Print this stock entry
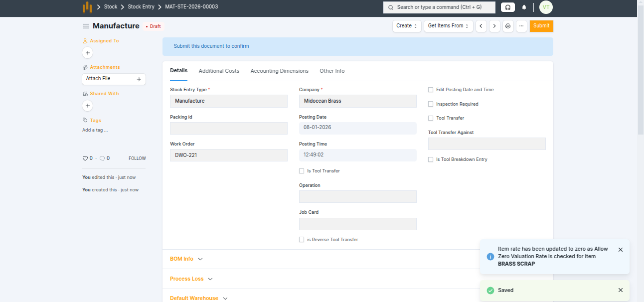 (508, 26)
